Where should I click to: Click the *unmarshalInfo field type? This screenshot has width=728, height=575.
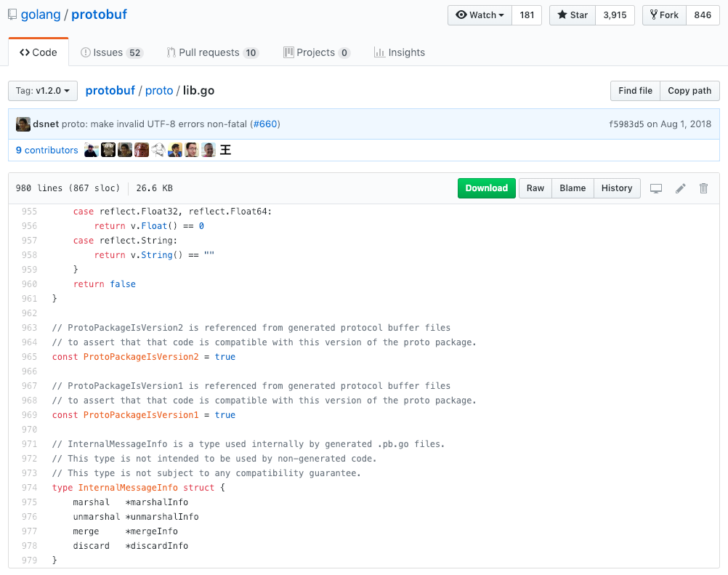click(x=162, y=516)
